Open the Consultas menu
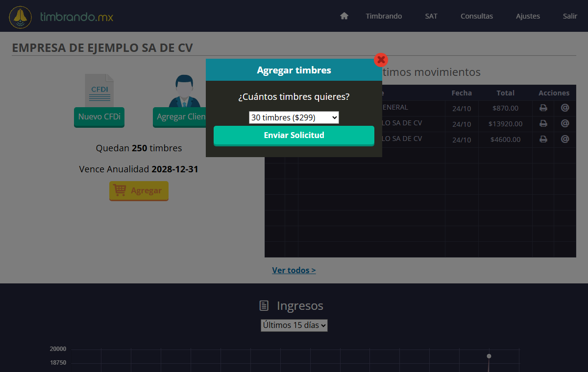 (x=477, y=16)
